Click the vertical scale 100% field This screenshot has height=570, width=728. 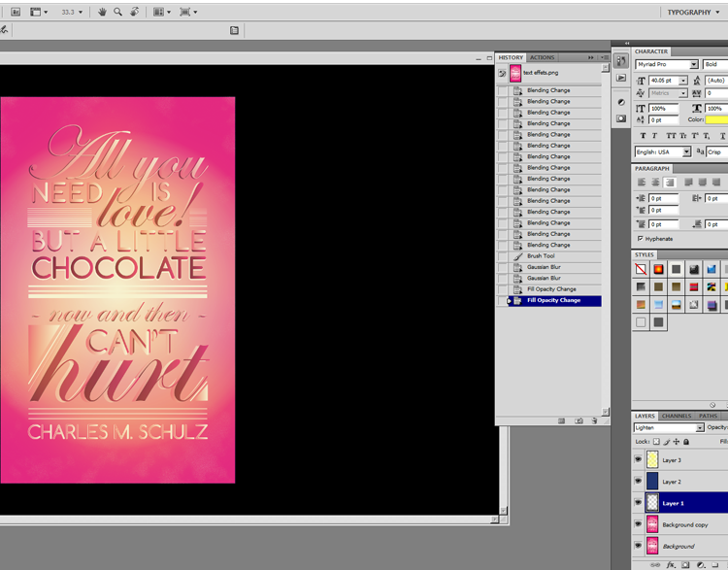663,108
